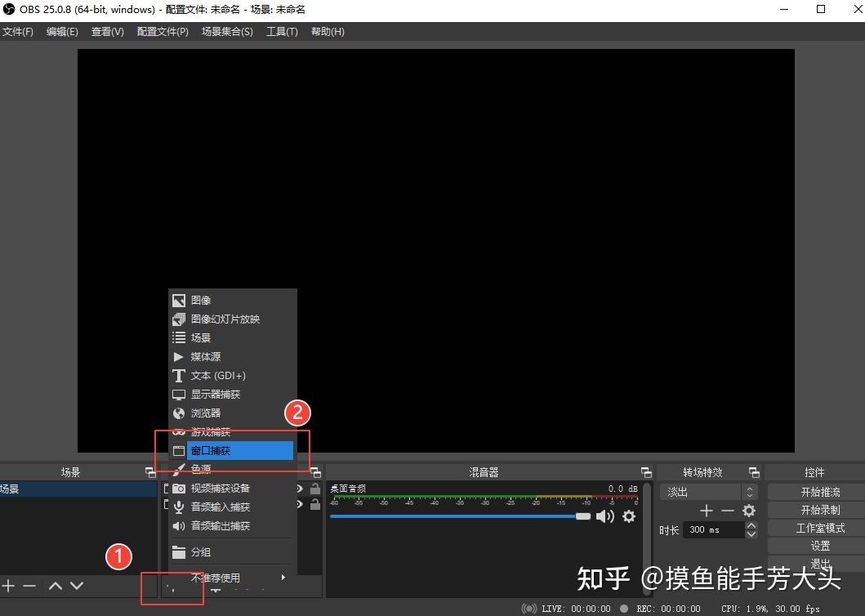This screenshot has width=865, height=616.
Task: Select the 场景 item in the scenes list
Action: click(78, 489)
